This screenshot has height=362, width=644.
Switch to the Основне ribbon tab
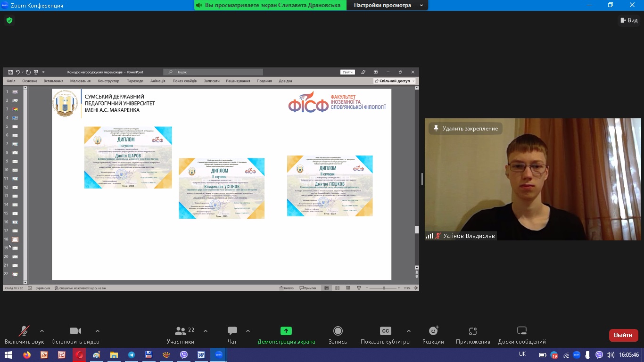tap(30, 81)
